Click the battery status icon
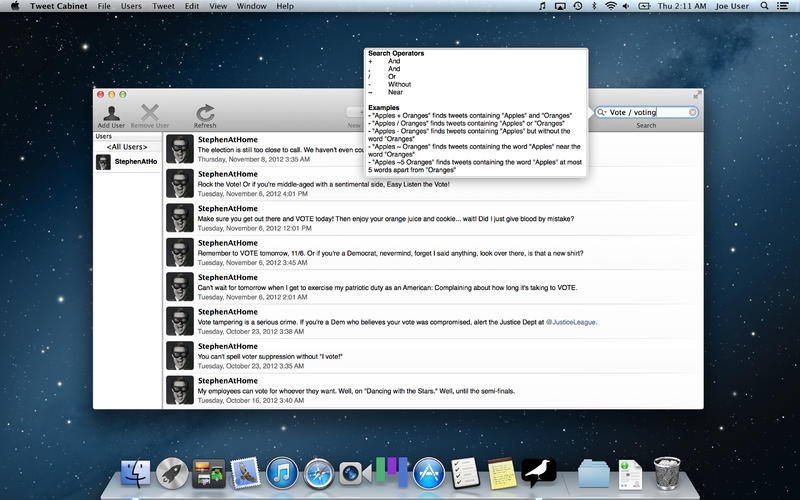Screen dimensions: 800x500 644,6
